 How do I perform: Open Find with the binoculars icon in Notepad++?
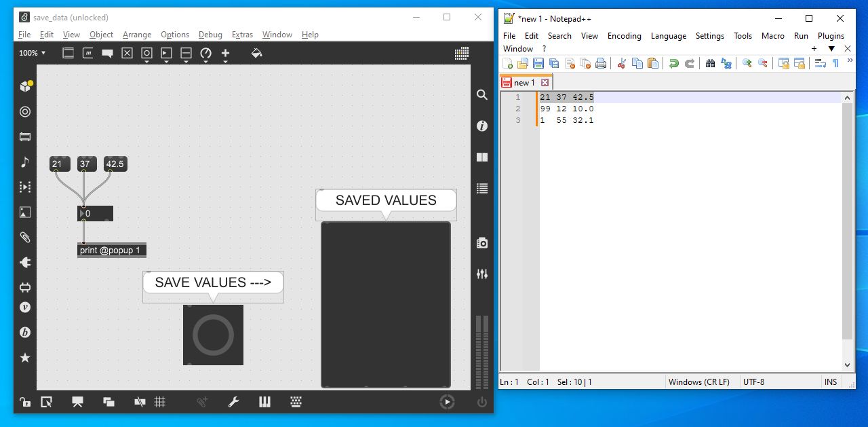tap(710, 63)
